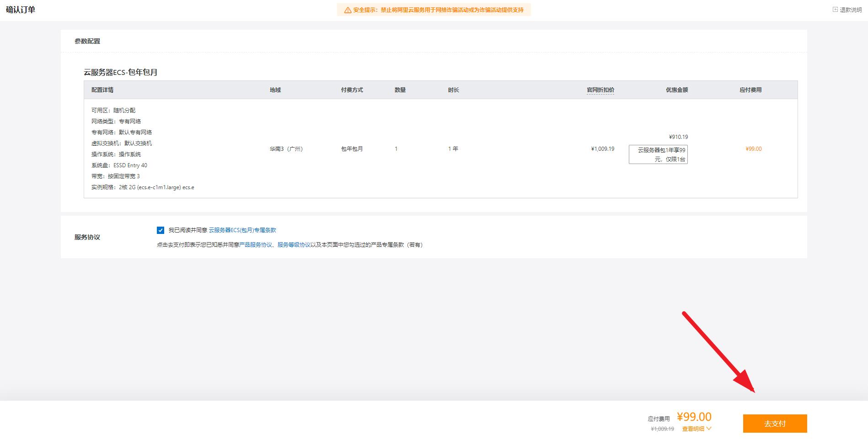
Task: Select the ¥910.19 discount amount
Action: pyautogui.click(x=678, y=137)
